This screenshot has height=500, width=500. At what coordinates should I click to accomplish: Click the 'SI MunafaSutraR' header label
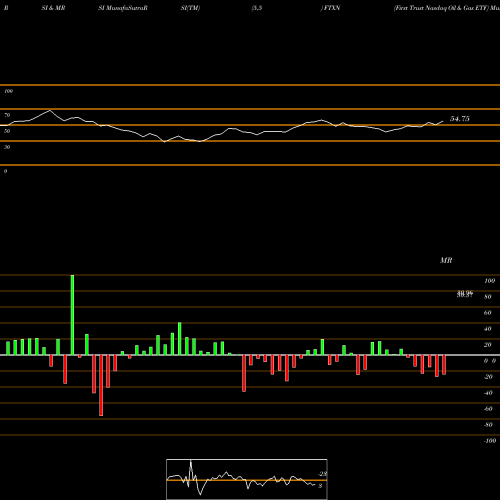(x=123, y=8)
